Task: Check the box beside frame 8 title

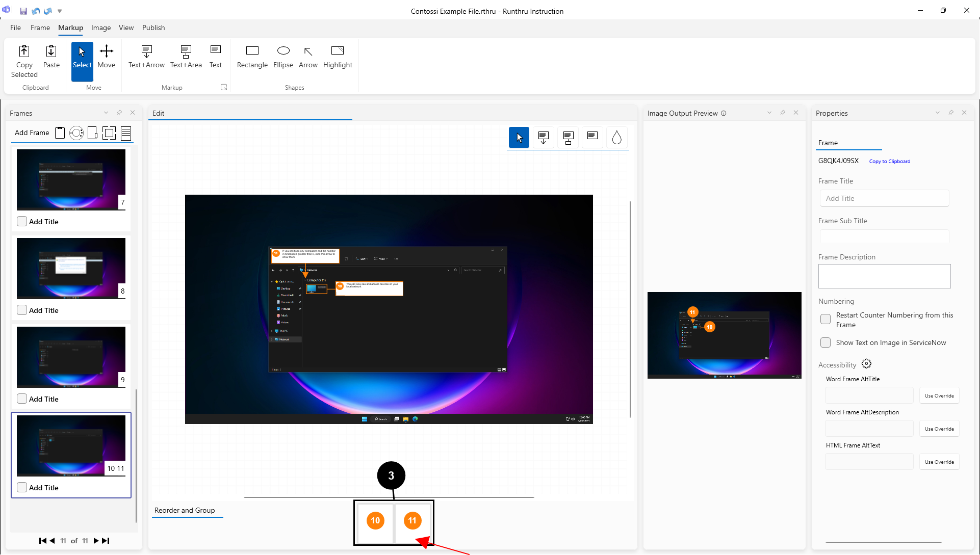Action: point(22,310)
